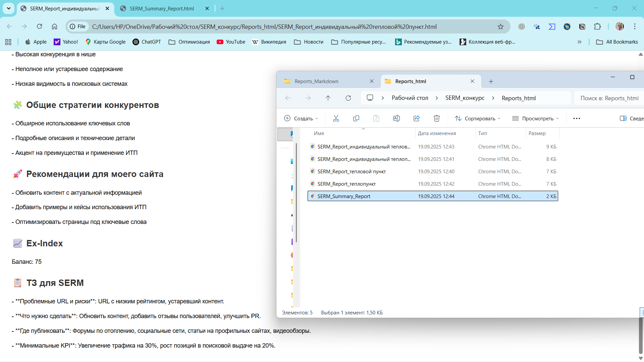Screen dimensions: 644x362
Task: Rename the selected file icon
Action: pyautogui.click(x=396, y=118)
